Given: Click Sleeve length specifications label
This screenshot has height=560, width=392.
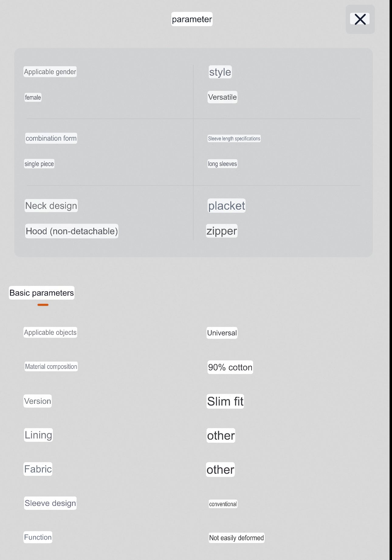Looking at the screenshot, I should pos(234,139).
